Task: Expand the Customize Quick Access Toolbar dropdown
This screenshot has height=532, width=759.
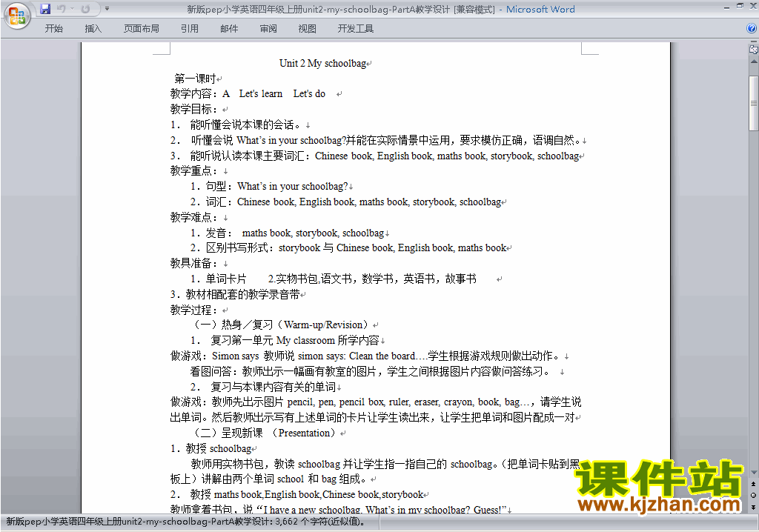Action: (x=107, y=9)
